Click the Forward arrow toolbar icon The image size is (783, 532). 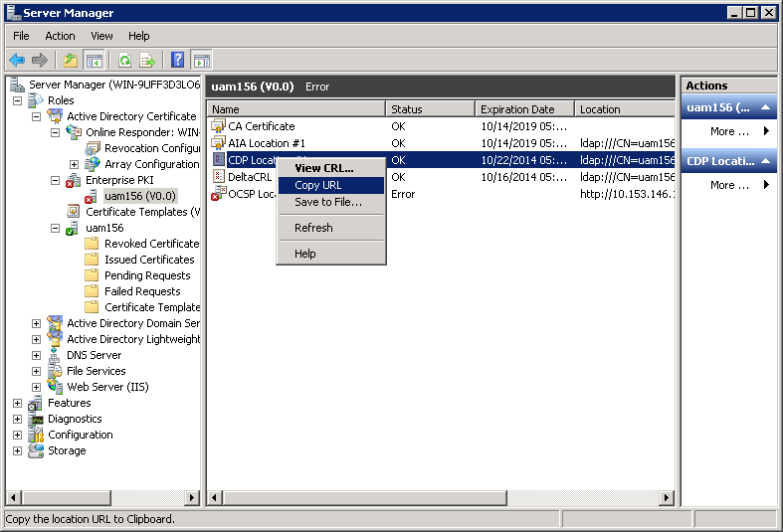[40, 61]
